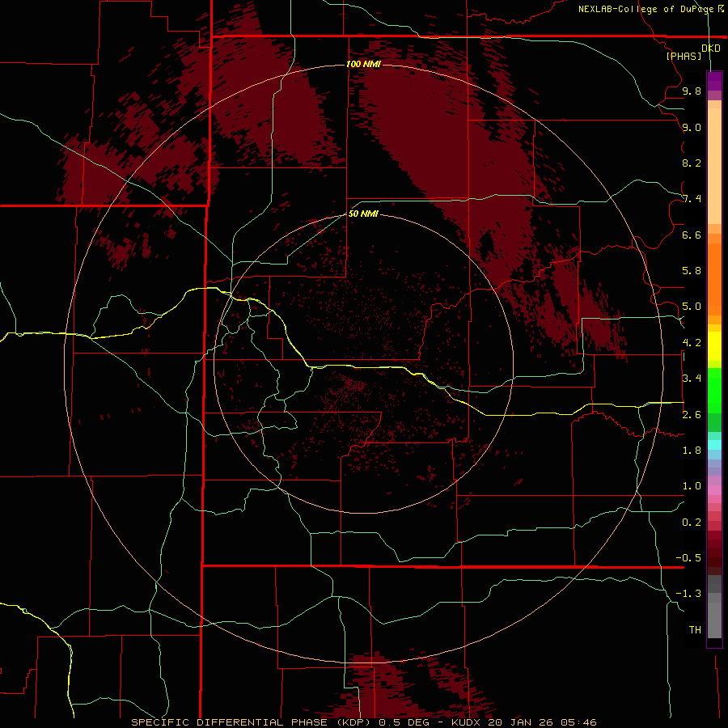This screenshot has height=728, width=728.
Task: Click the 100 NMI range ring label
Action: click(363, 64)
